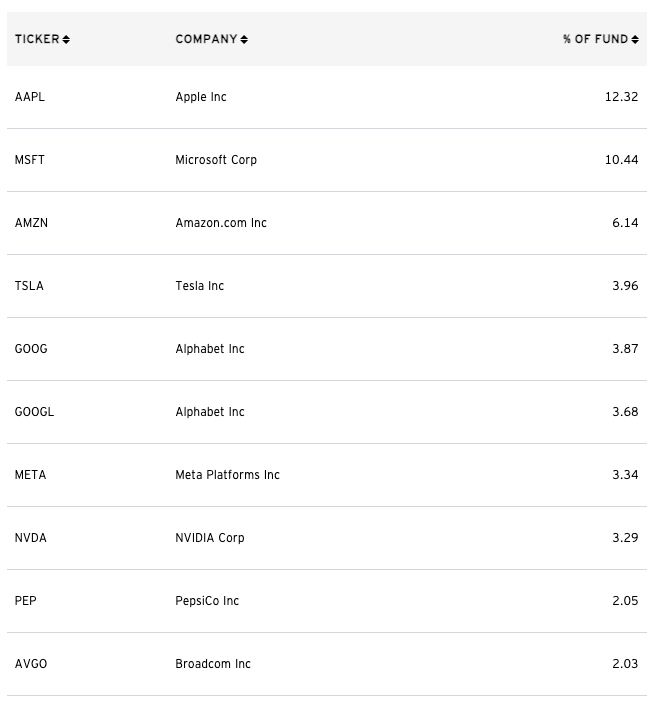
Task: Click the GOOG ticker symbol
Action: click(31, 349)
